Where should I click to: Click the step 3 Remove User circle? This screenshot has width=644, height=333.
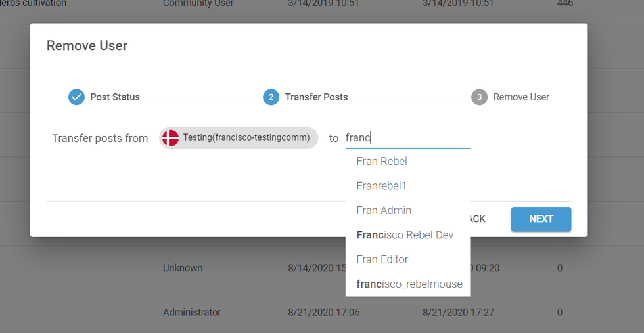coord(479,97)
